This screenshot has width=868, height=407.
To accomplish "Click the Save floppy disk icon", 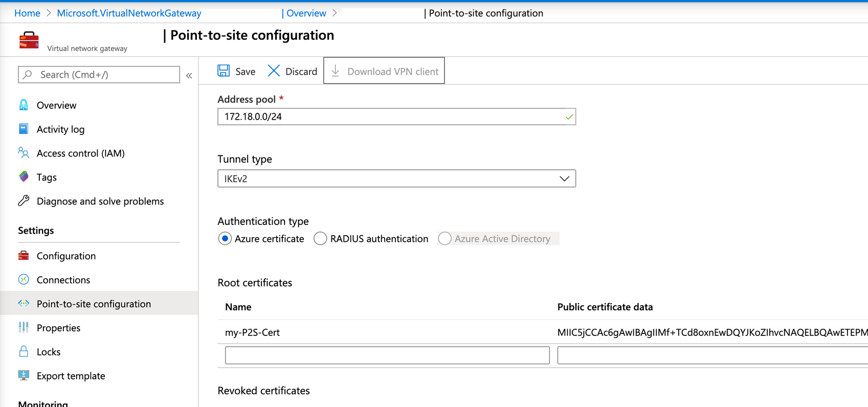I will point(224,71).
